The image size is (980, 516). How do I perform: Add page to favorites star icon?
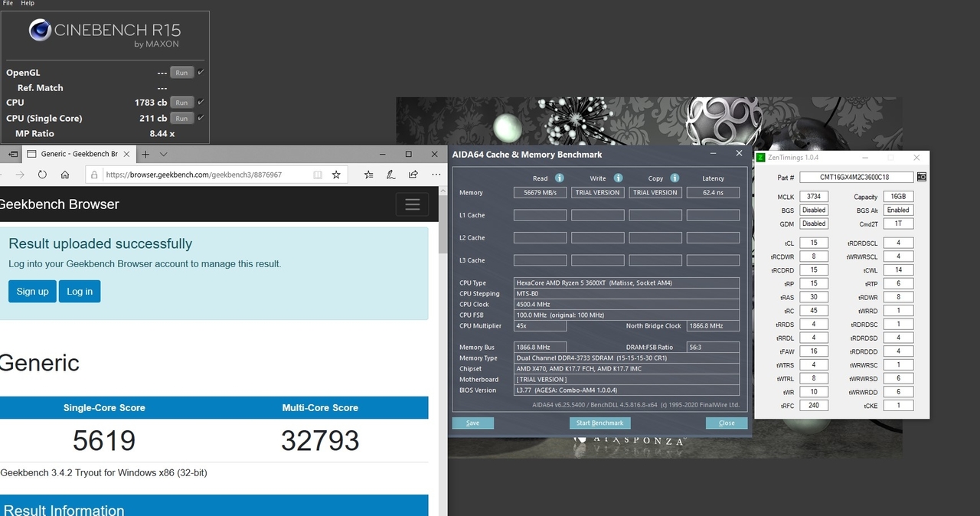pos(336,175)
